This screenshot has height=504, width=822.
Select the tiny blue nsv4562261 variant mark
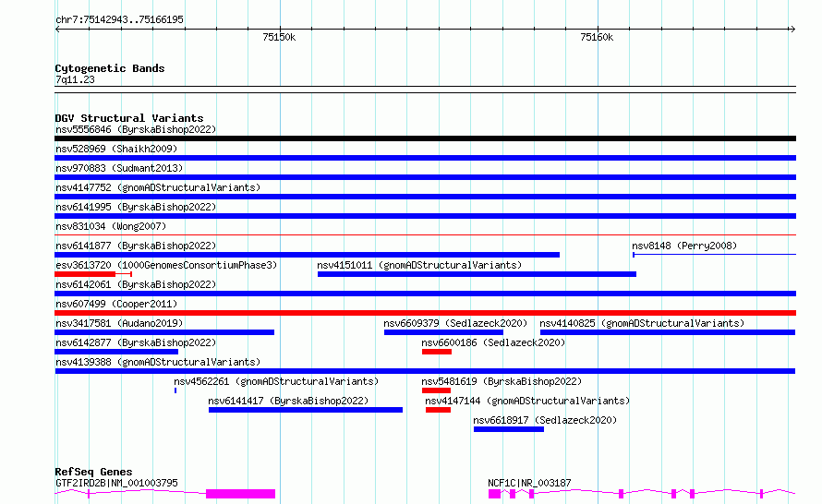tap(175, 390)
